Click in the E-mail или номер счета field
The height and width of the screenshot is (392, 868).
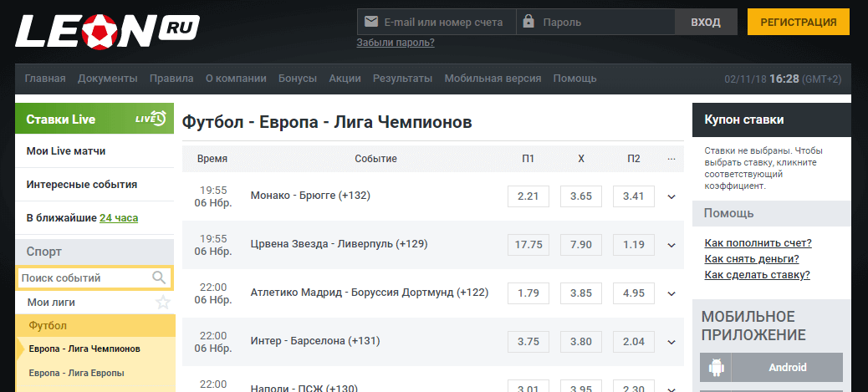[437, 22]
